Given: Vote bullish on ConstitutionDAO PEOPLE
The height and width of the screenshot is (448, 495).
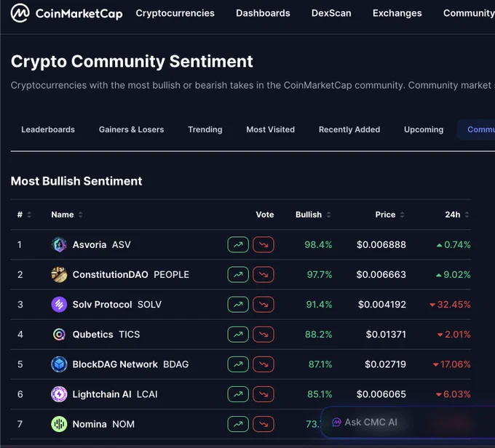Looking at the screenshot, I should tap(238, 274).
